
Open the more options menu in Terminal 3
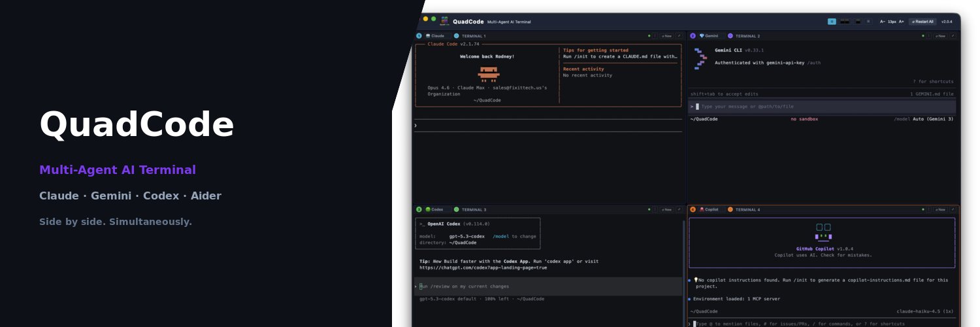655,209
